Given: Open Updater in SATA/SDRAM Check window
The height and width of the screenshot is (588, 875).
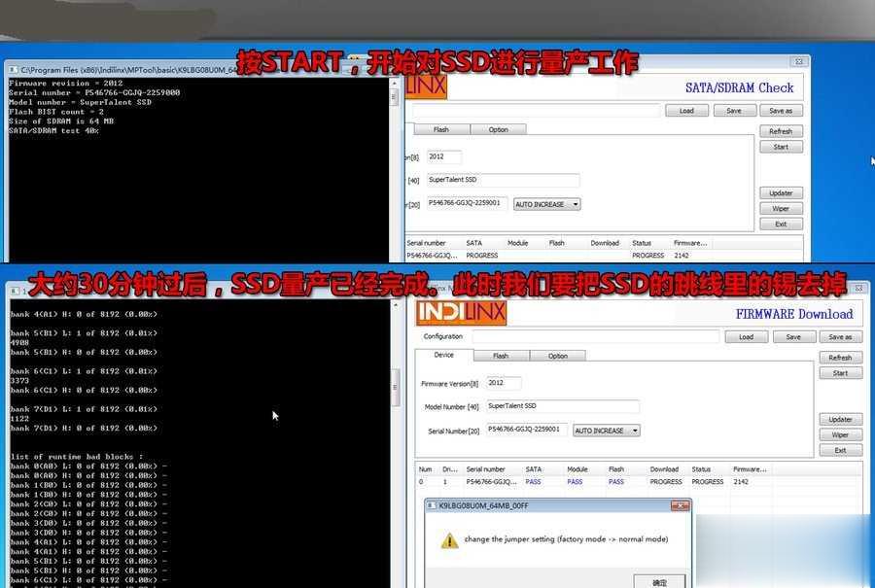Looking at the screenshot, I should pos(781,193).
